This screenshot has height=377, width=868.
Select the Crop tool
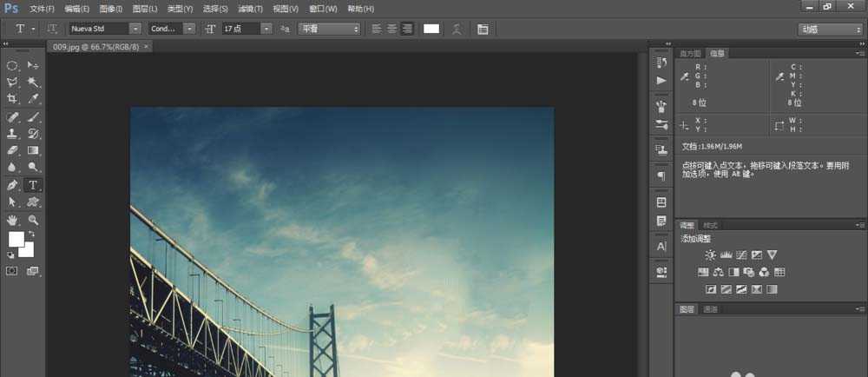[13, 99]
